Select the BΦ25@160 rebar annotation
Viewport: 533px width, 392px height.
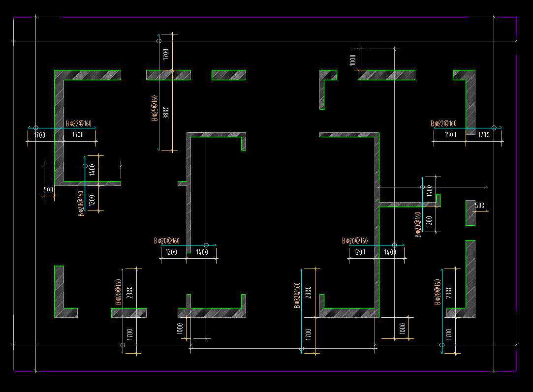[x=155, y=108]
